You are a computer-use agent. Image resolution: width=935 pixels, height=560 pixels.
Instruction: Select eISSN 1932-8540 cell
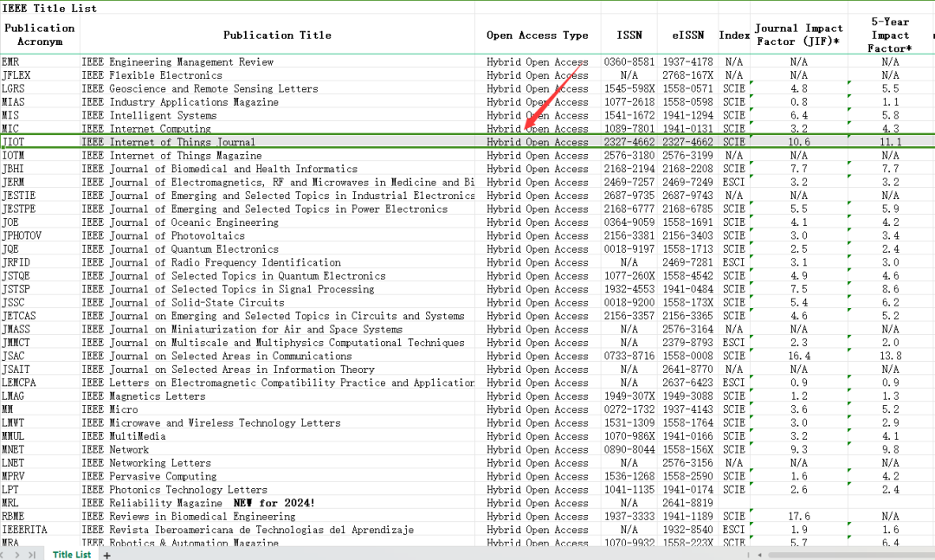click(x=688, y=530)
